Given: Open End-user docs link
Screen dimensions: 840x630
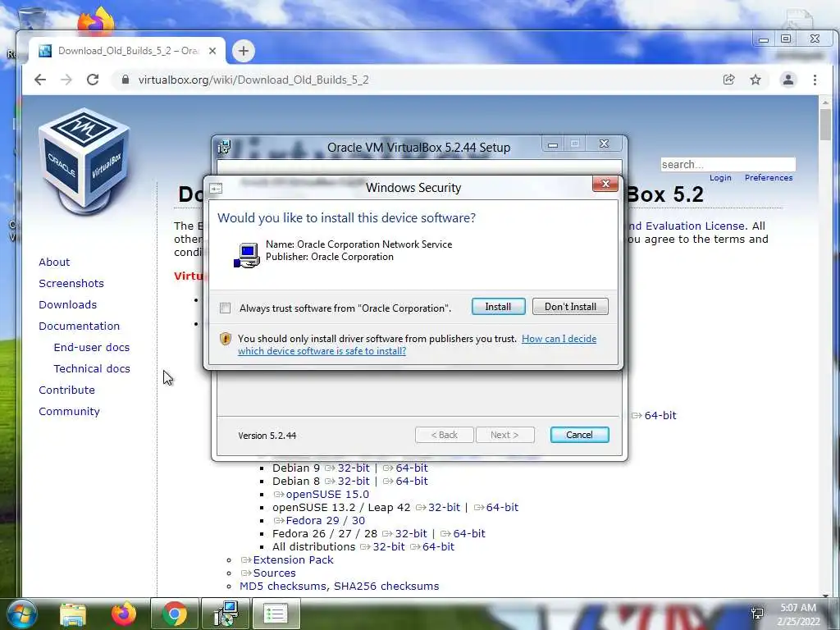Looking at the screenshot, I should [92, 347].
